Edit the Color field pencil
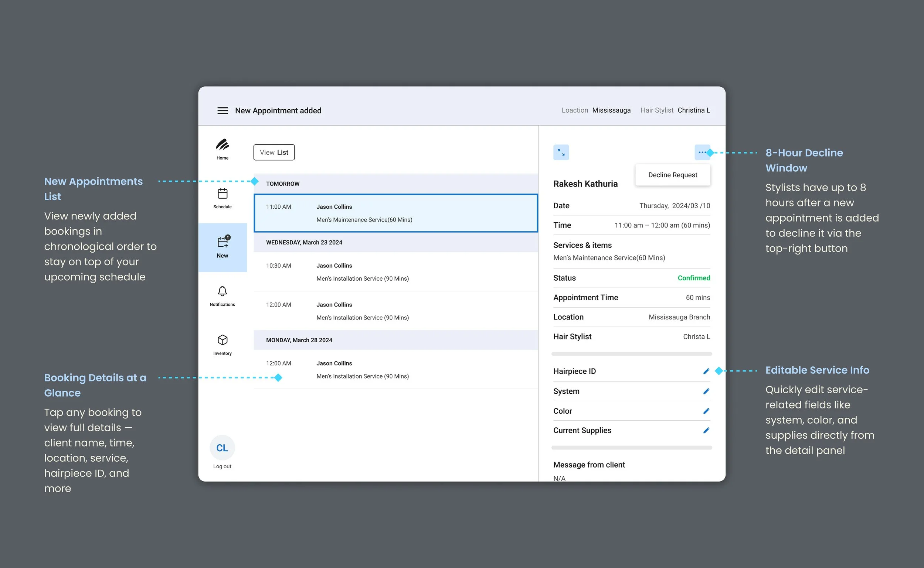The height and width of the screenshot is (568, 924). coord(706,411)
